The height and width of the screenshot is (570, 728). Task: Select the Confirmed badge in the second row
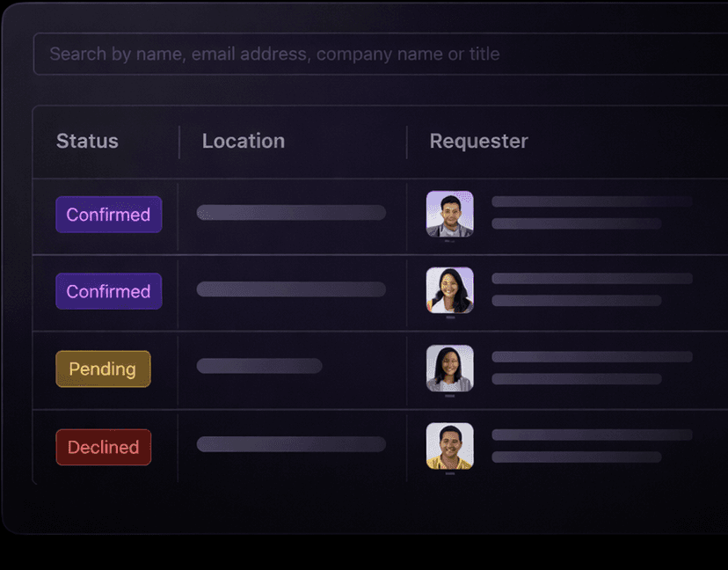(108, 291)
